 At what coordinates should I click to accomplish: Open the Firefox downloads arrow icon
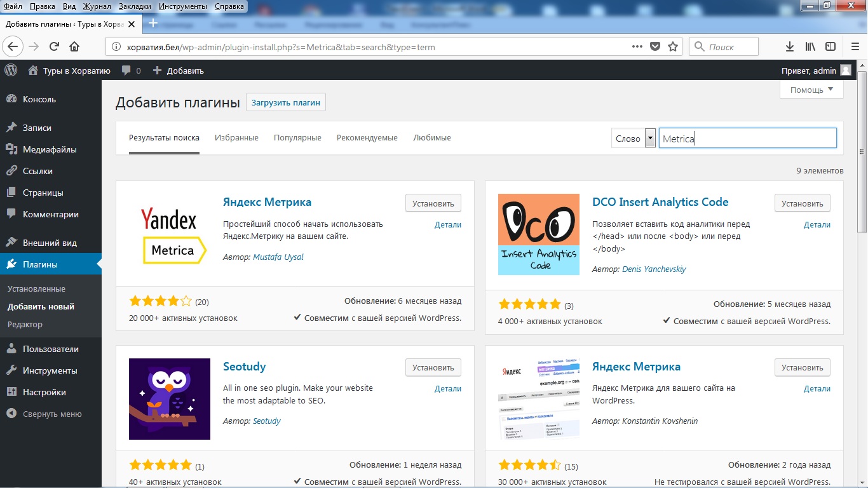[x=790, y=46]
